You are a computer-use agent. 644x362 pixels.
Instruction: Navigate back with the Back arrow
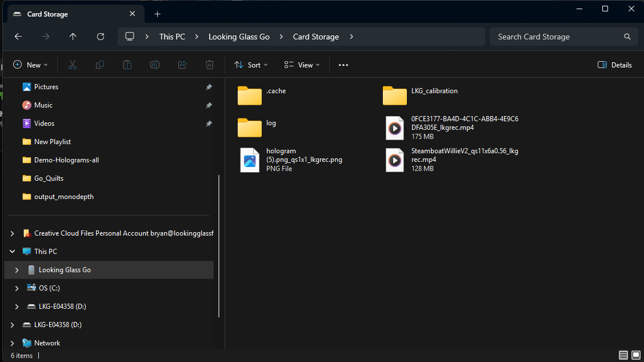coord(18,37)
